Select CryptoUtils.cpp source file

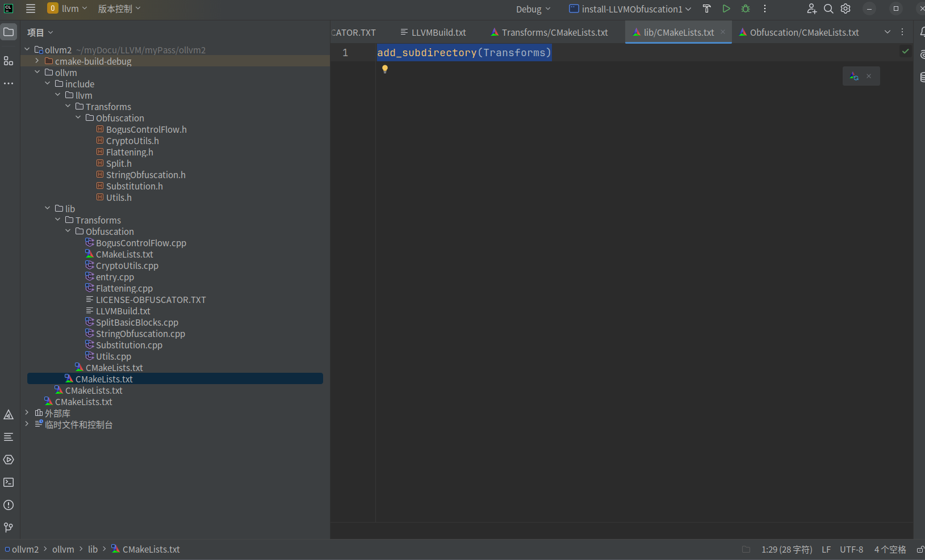pyautogui.click(x=127, y=266)
